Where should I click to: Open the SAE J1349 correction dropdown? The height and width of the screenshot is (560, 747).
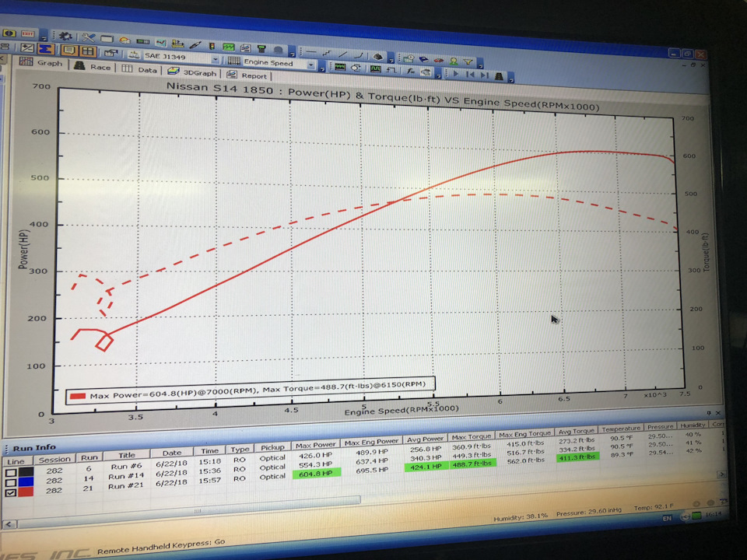[x=216, y=60]
